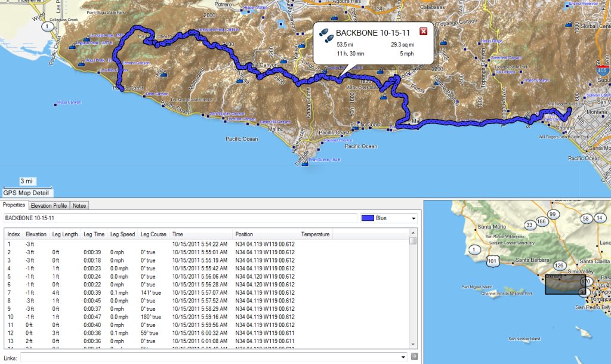Viewport: 611px width, 364px height.
Task: Click the blue track color swatch
Action: [x=368, y=218]
